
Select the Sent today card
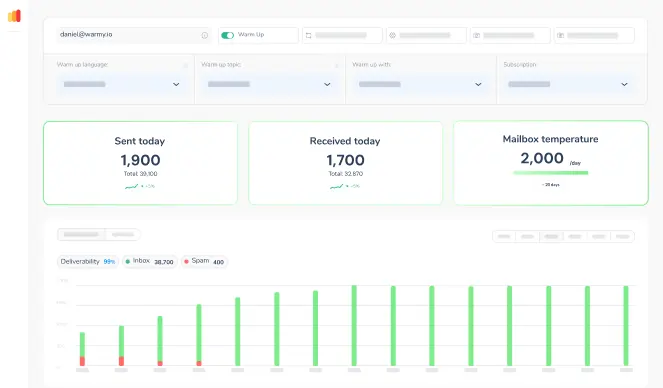coord(140,163)
